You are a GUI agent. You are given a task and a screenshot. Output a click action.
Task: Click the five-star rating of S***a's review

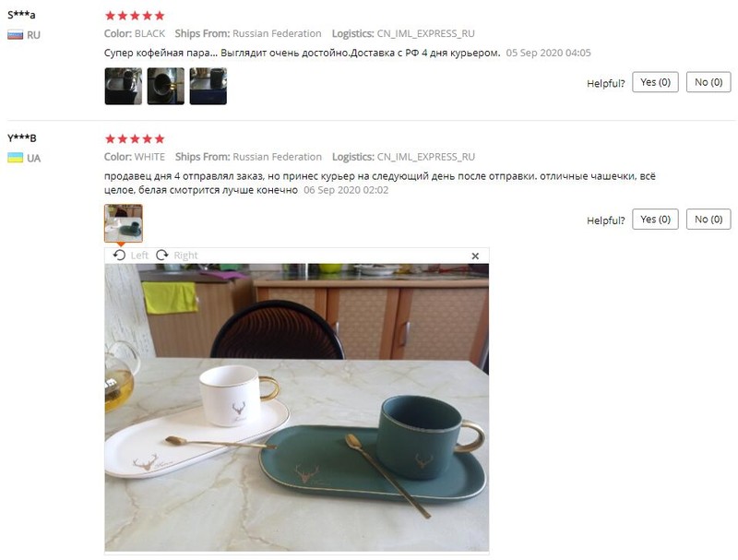135,16
